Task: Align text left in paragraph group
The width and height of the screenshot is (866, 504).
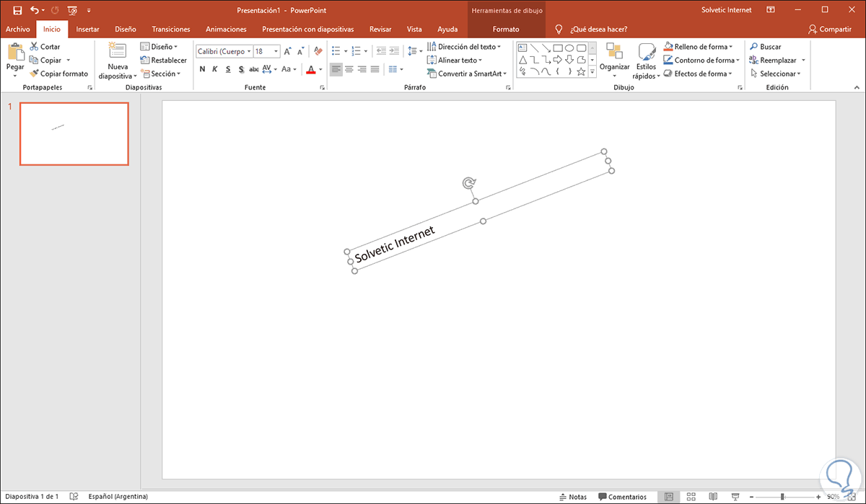Action: [x=336, y=69]
